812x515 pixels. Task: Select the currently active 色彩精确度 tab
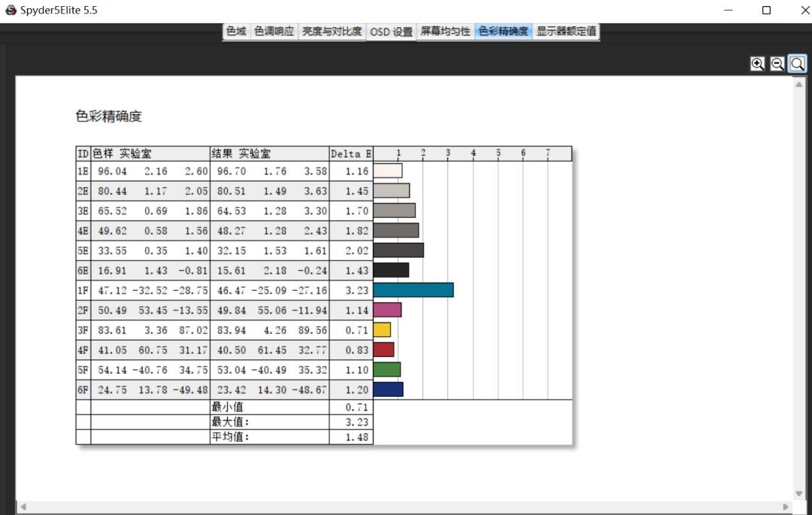point(503,32)
